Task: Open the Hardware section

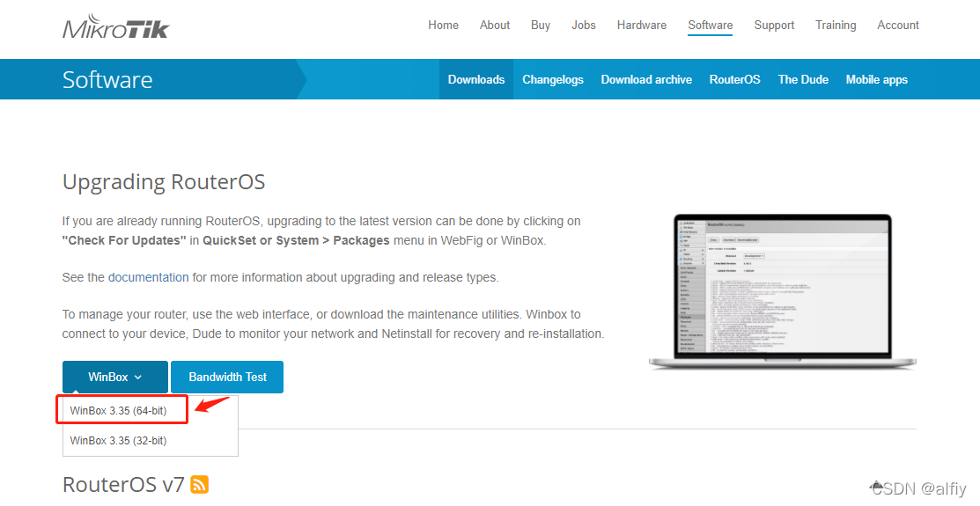Action: pyautogui.click(x=642, y=25)
